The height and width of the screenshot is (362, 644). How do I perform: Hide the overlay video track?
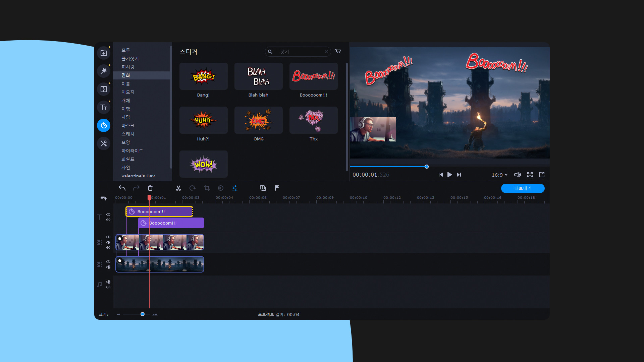point(108,237)
